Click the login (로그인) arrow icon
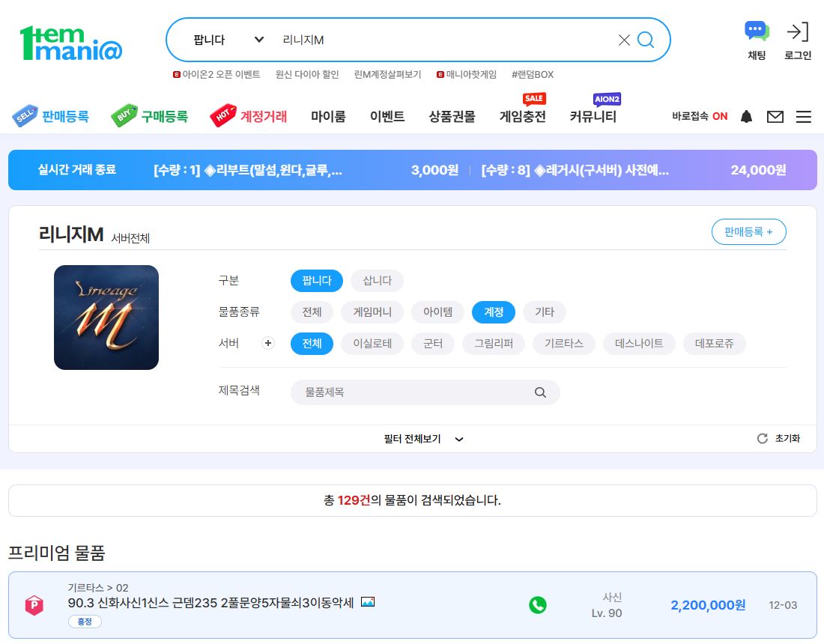 797,31
